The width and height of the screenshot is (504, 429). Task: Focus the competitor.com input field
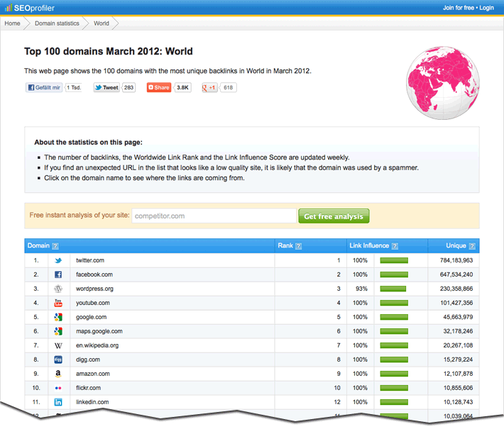pos(214,216)
